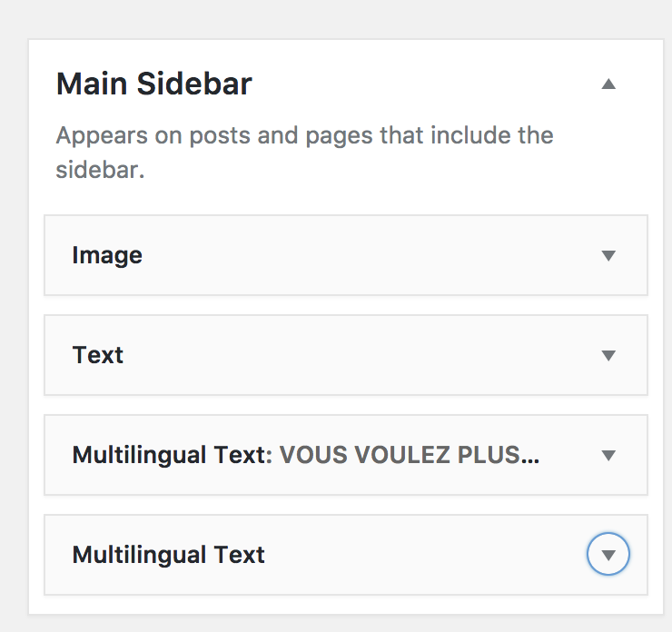Click blank area right of Text label
The image size is (672, 632).
click(x=363, y=356)
